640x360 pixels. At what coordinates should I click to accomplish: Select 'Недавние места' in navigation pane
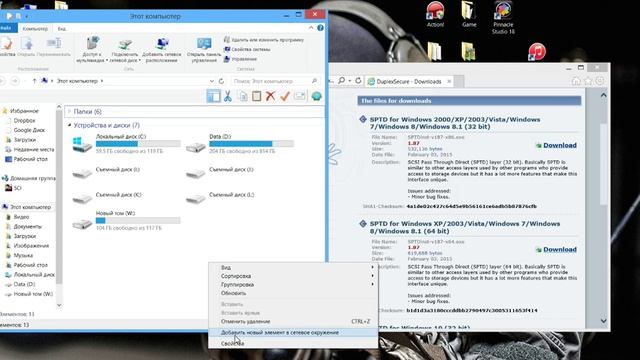[33, 149]
